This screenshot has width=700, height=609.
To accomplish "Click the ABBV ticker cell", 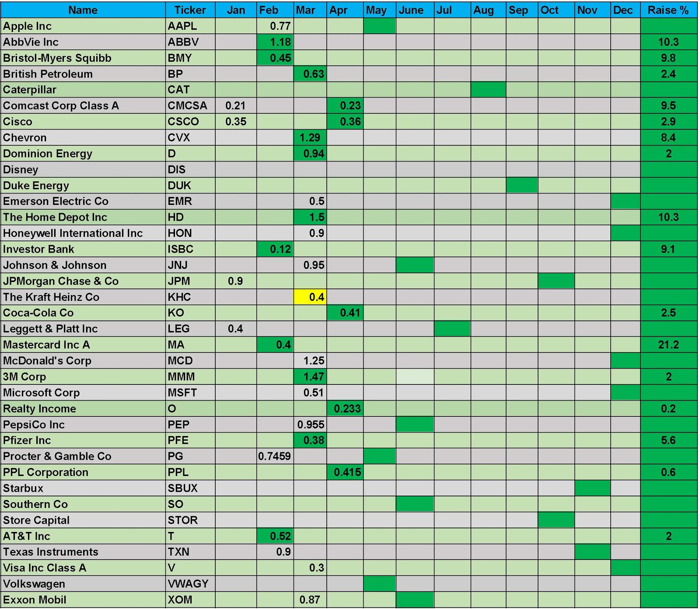I will pos(190,42).
